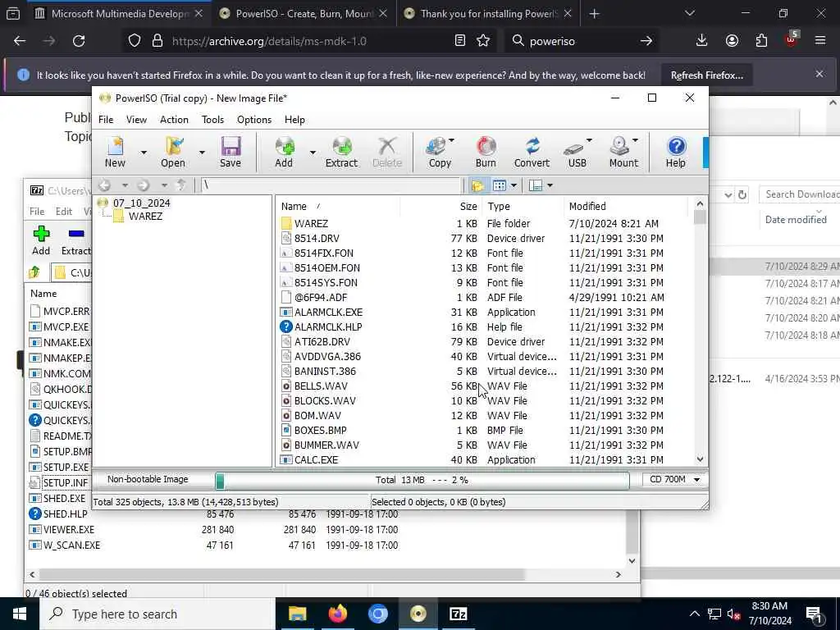Click the Add files icon in PowerISO toolbar
Screen dimensions: 840x630
[x=284, y=152]
